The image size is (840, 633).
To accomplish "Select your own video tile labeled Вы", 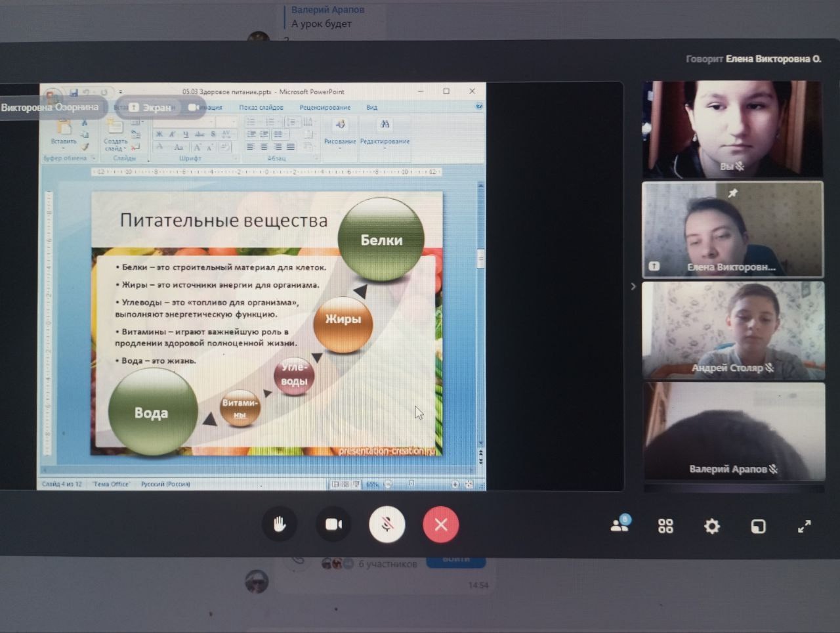I will [x=732, y=129].
